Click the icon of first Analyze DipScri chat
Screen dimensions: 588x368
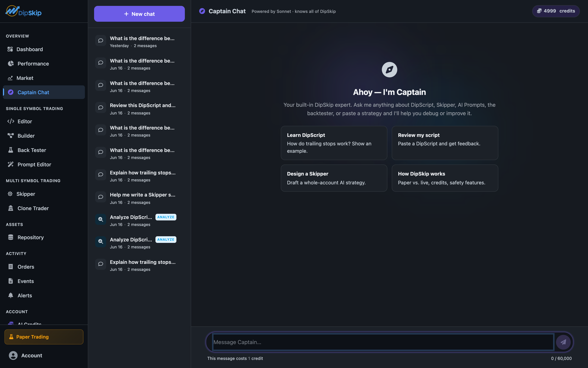(x=101, y=219)
